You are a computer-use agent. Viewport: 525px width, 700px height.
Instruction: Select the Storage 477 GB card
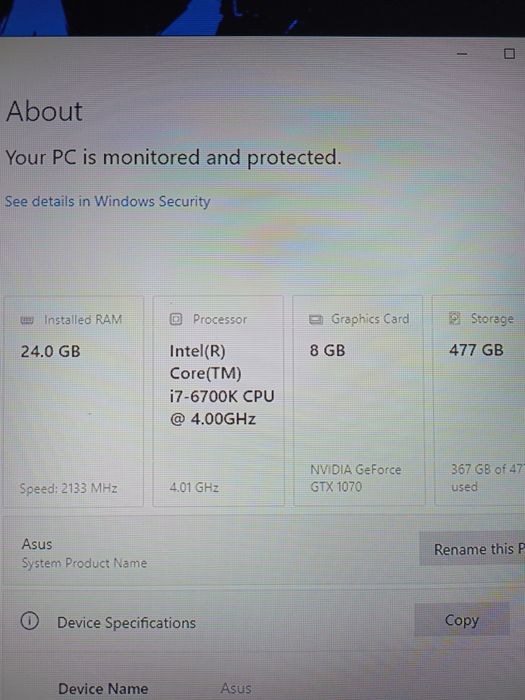[480, 401]
